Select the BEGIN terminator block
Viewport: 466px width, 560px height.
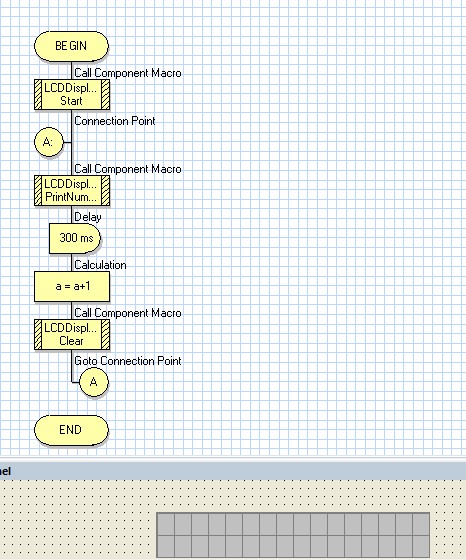71,46
